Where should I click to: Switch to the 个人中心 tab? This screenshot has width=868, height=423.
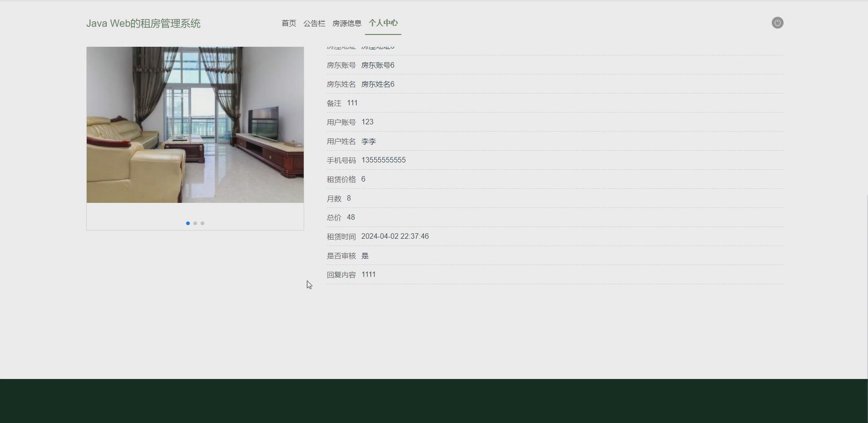tap(383, 23)
